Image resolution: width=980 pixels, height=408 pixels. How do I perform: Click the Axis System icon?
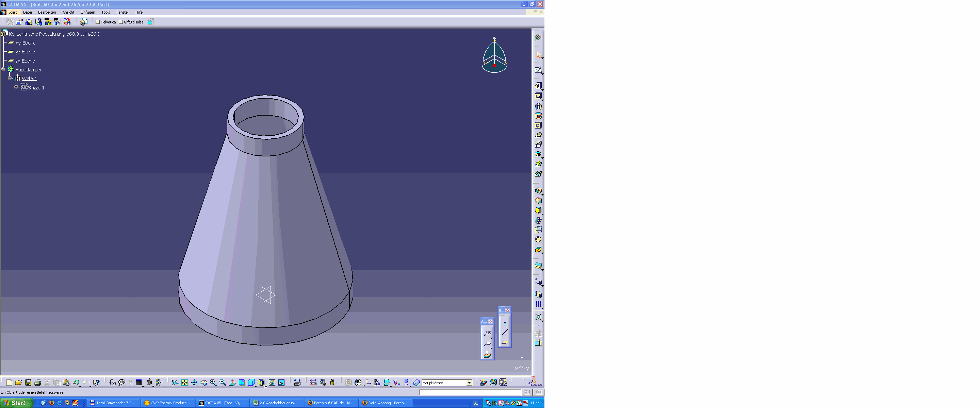coord(367,382)
